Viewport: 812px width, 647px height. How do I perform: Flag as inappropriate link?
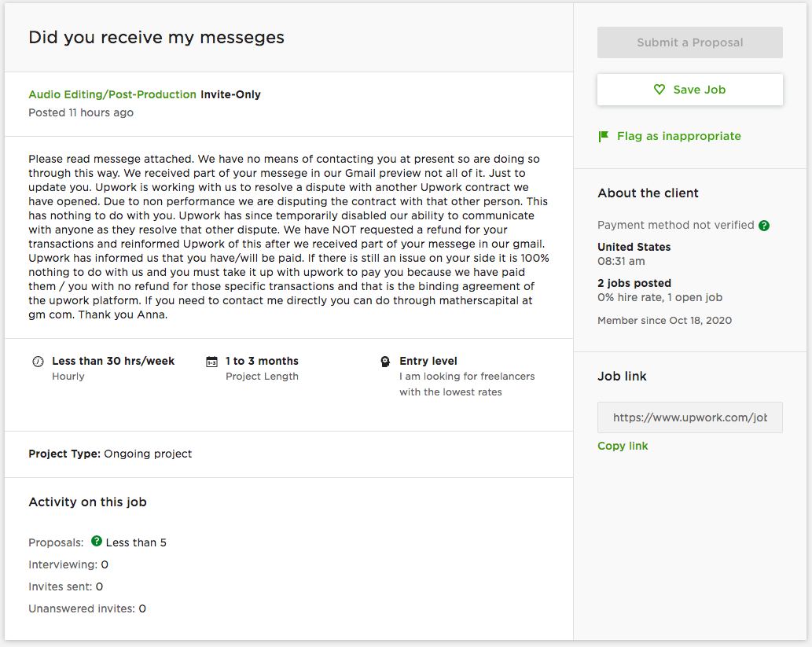[678, 136]
